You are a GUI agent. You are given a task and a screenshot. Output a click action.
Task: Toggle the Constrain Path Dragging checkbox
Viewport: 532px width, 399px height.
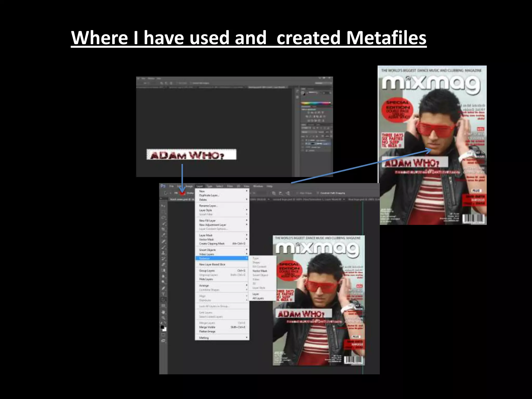pyautogui.click(x=318, y=193)
